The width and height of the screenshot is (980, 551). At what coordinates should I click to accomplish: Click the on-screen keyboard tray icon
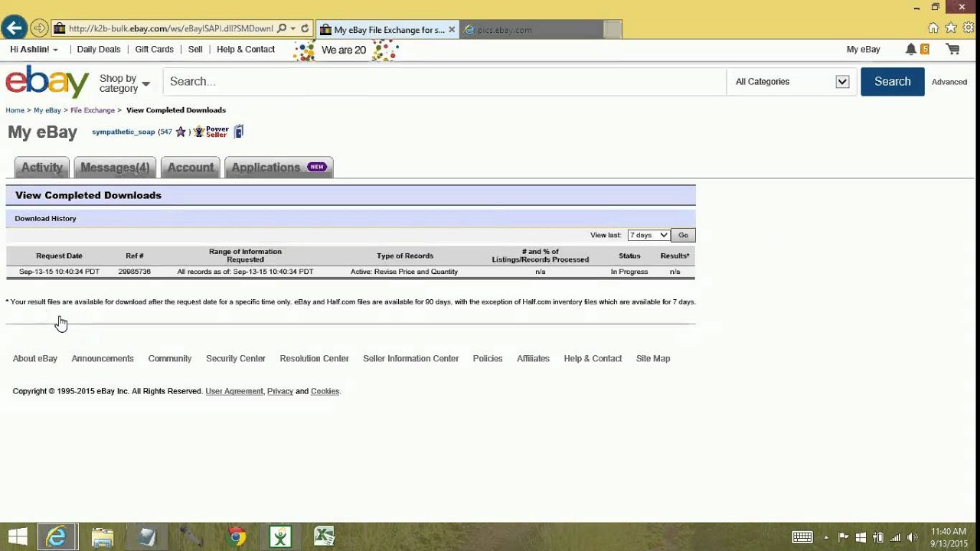point(802,537)
